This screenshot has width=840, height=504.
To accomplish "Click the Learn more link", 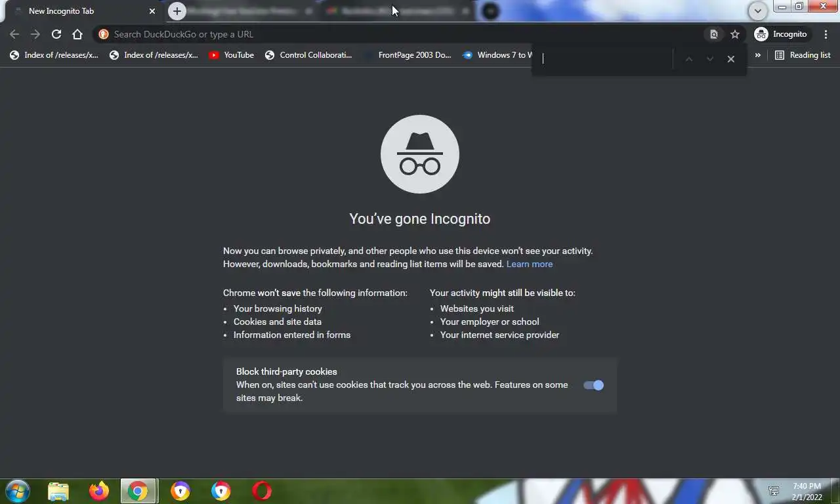I will point(530,264).
